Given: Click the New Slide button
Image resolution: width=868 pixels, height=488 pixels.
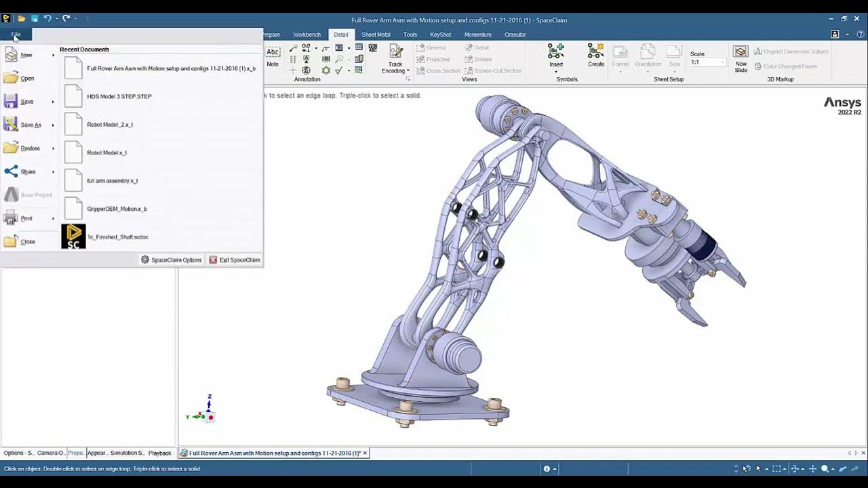Looking at the screenshot, I should coord(741,59).
